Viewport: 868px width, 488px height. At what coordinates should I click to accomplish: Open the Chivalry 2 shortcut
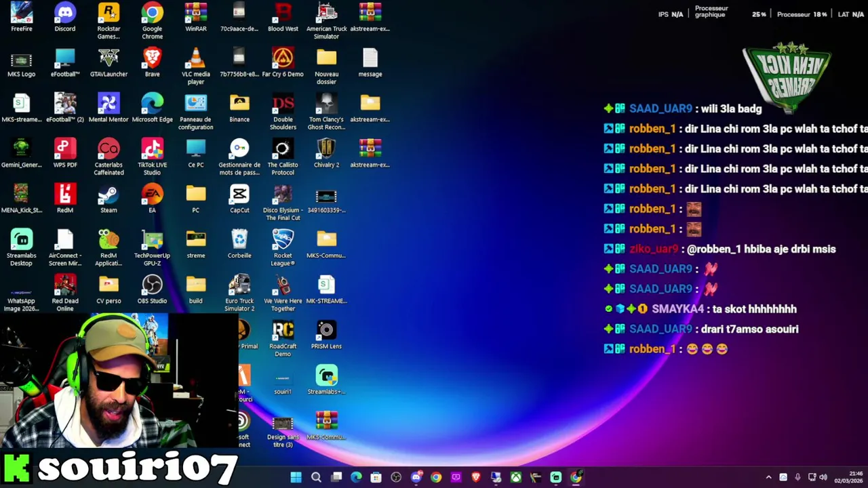(326, 154)
